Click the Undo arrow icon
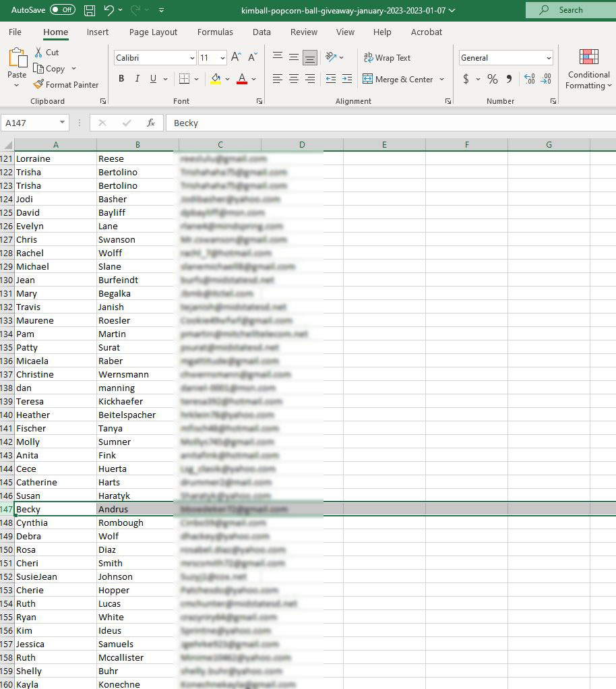616x689 pixels. pos(109,10)
